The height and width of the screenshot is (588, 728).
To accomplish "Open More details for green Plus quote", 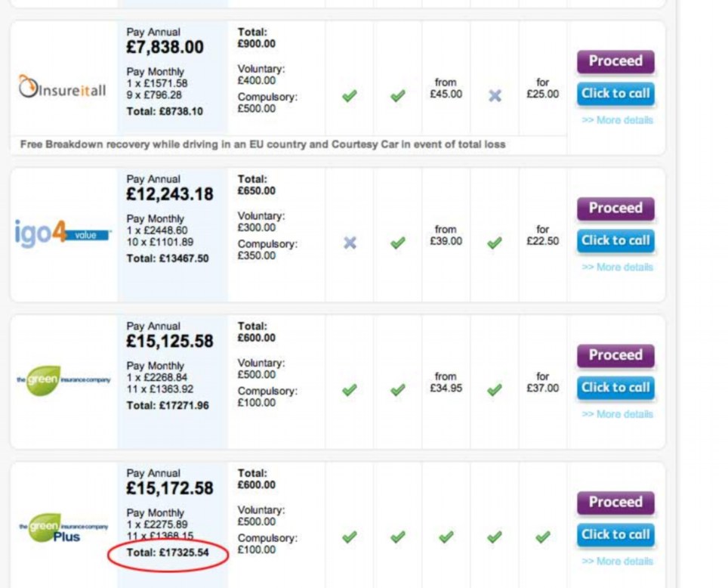I will tap(617, 561).
